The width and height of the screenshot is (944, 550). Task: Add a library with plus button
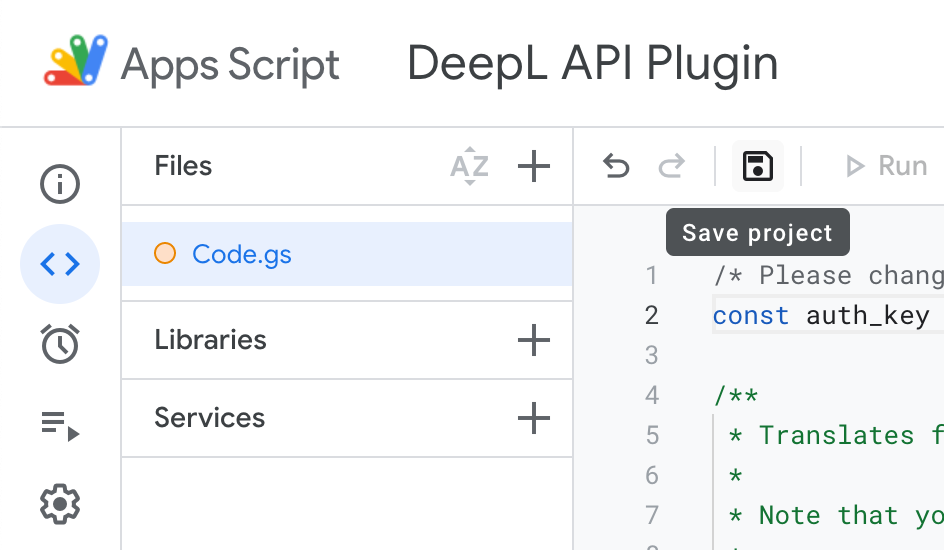534,341
